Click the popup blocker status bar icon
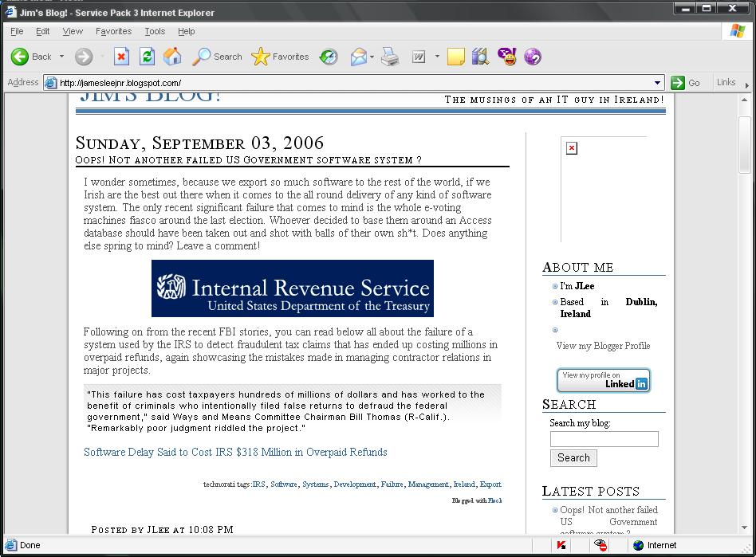The image size is (756, 557). (600, 545)
